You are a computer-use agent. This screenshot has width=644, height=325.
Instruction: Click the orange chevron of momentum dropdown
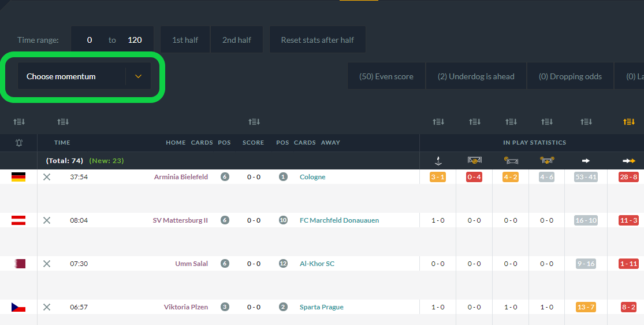[139, 76]
